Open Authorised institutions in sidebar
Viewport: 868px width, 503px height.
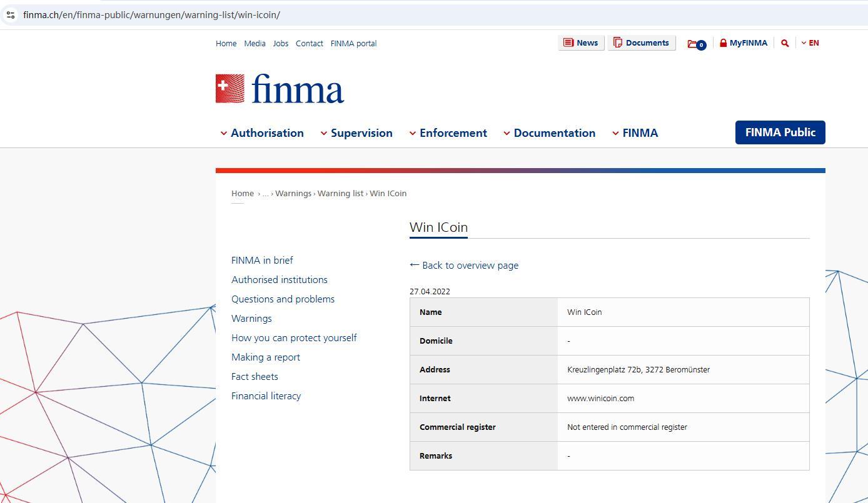pos(279,280)
